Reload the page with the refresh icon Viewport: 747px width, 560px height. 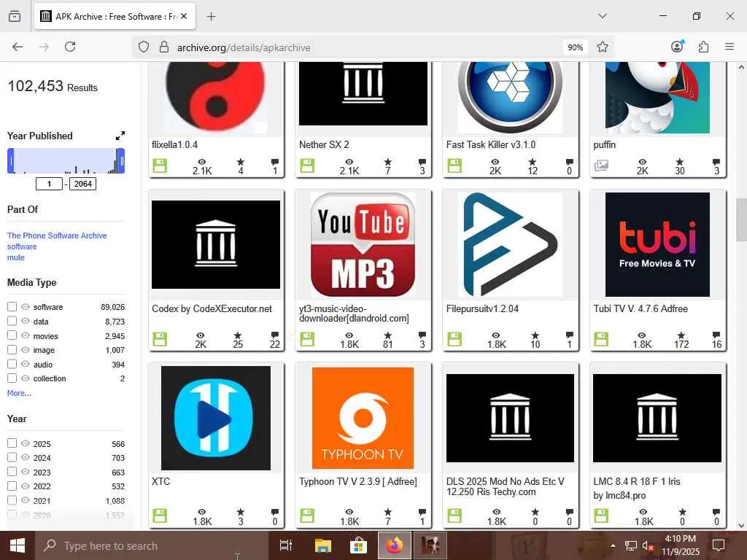pyautogui.click(x=70, y=47)
